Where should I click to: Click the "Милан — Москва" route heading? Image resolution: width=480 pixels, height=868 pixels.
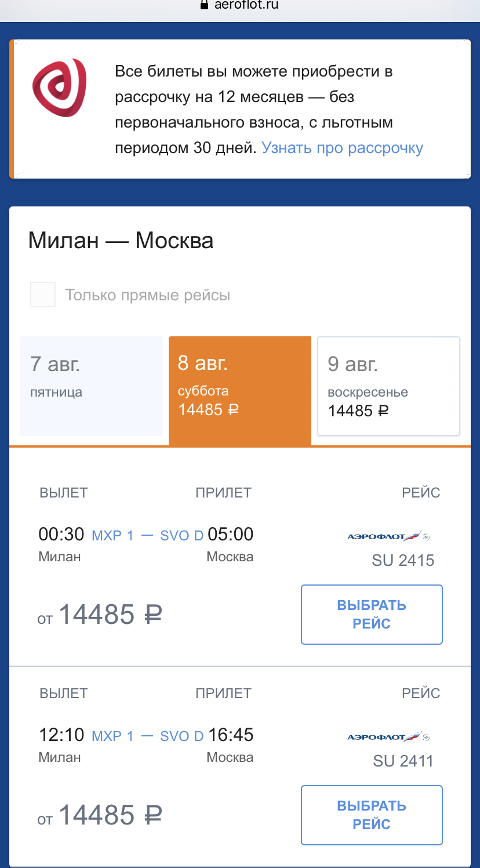pos(121,240)
